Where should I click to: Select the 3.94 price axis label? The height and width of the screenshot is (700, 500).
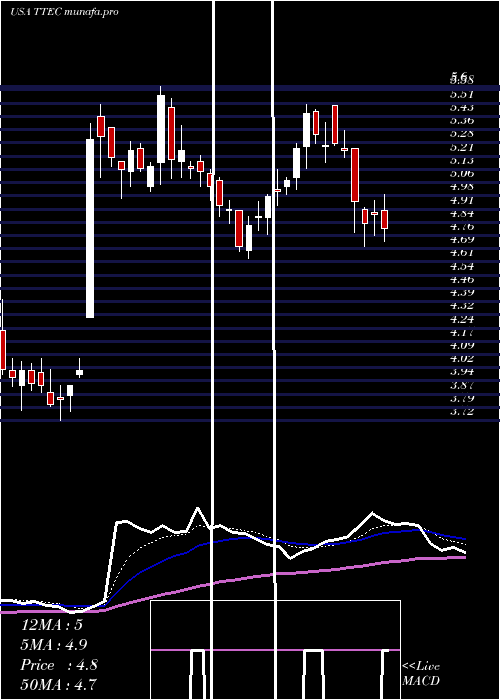(461, 371)
